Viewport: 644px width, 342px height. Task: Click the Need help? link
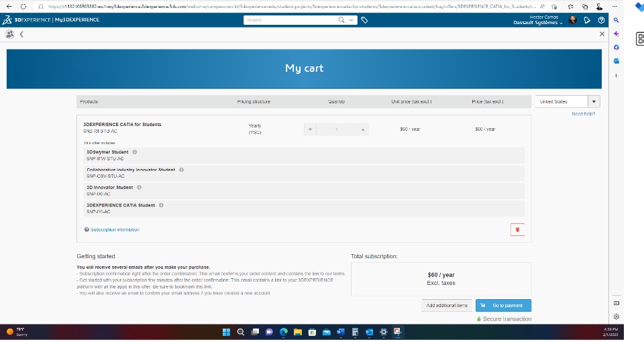[x=583, y=114]
